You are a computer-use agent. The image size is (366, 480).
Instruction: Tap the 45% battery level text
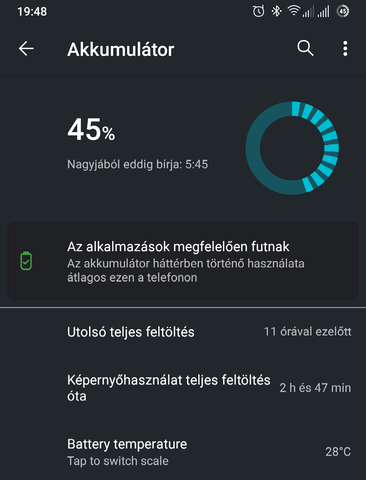click(91, 129)
